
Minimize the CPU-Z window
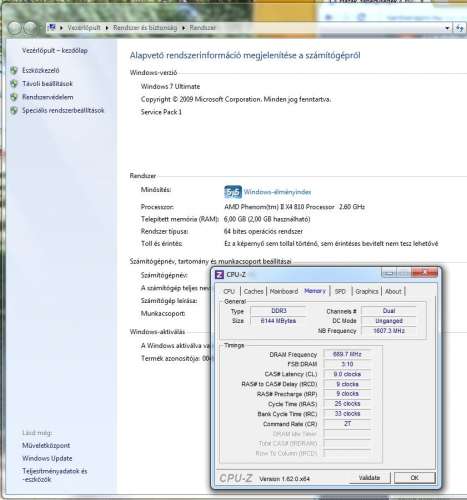388,273
